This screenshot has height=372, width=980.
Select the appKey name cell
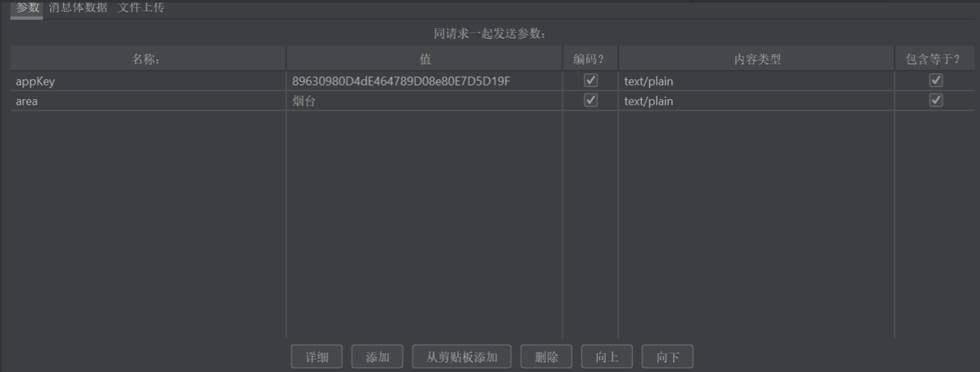click(148, 81)
